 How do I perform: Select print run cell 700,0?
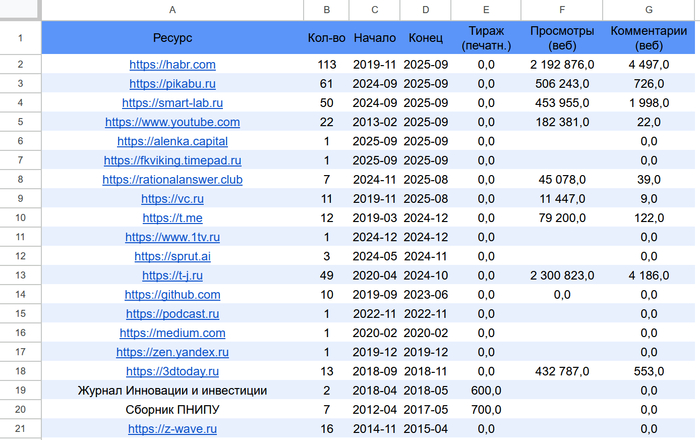486,410
